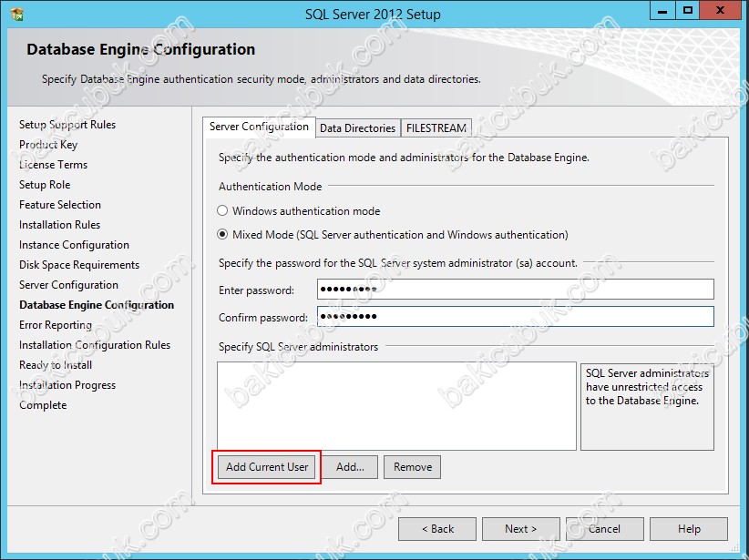Click Installation Rules step in sidebar
749x560 pixels.
[60, 225]
